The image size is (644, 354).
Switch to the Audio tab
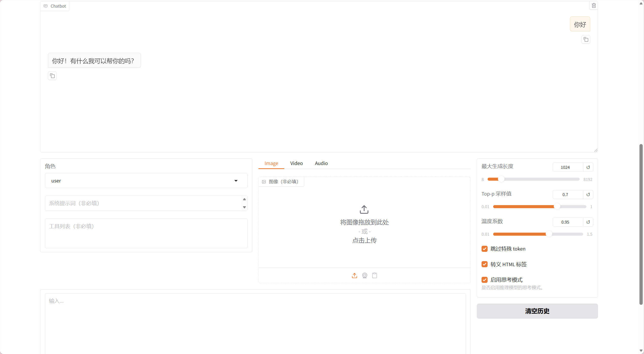tap(321, 163)
